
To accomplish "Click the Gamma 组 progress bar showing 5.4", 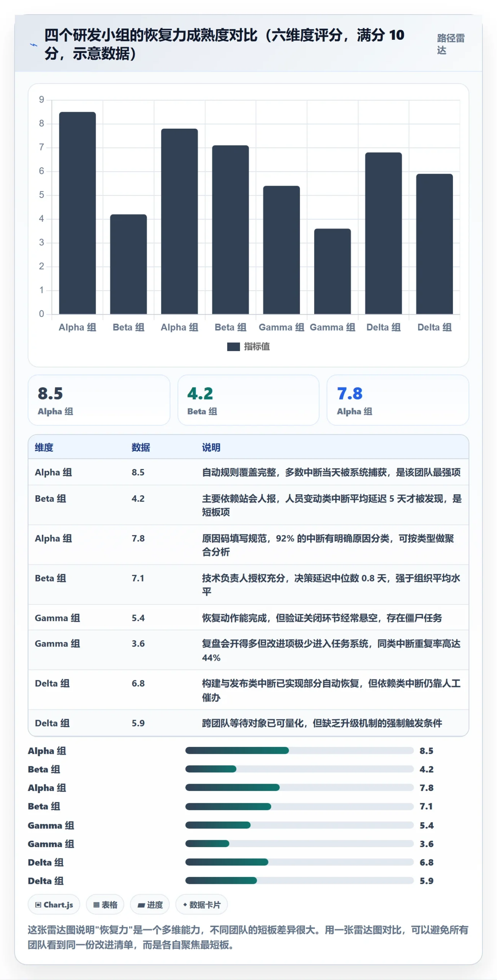I will point(300,825).
